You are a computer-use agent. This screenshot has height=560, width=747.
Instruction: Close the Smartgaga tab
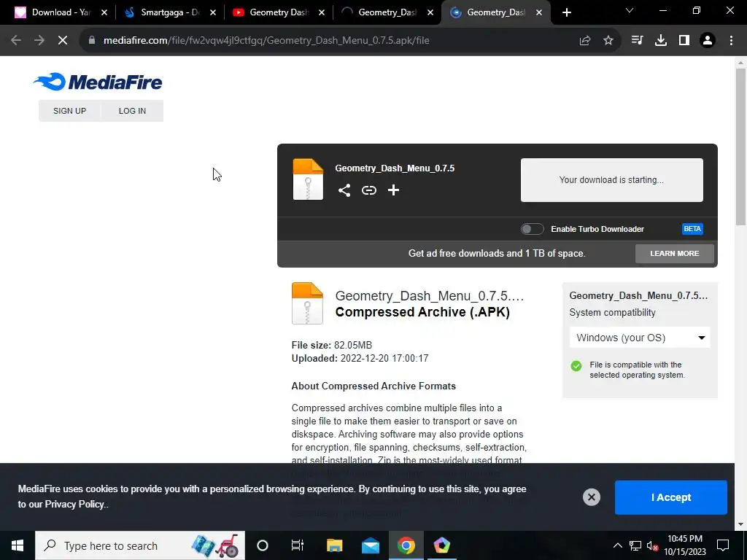point(213,12)
